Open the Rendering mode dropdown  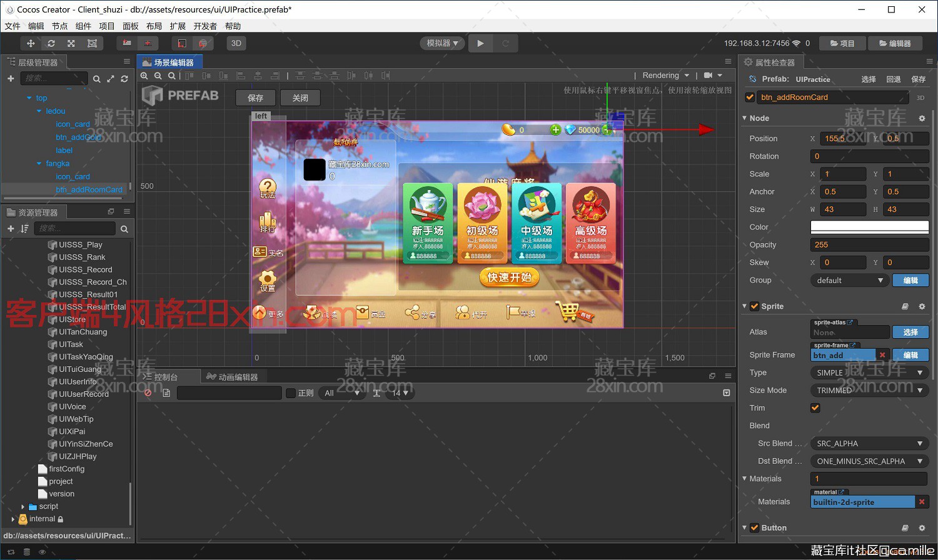pos(666,75)
